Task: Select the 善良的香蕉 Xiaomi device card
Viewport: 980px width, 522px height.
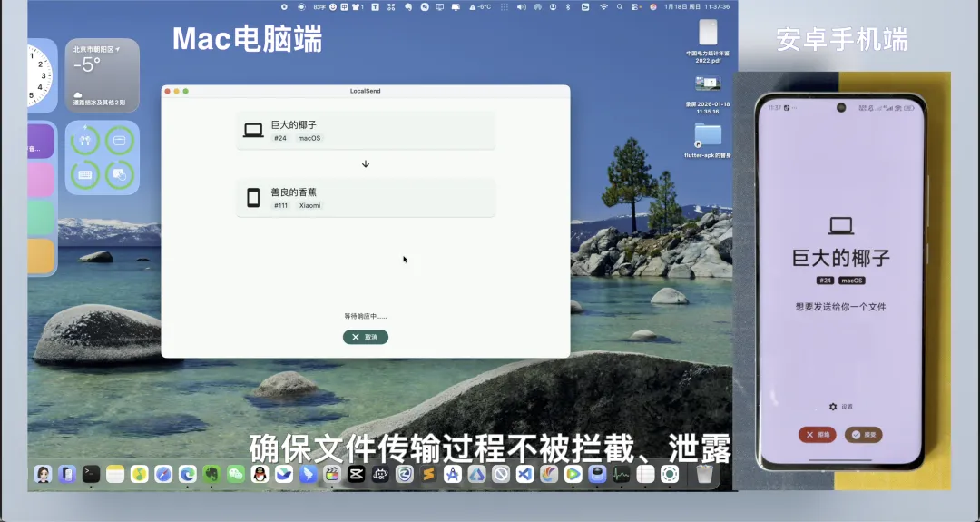Action: [366, 198]
